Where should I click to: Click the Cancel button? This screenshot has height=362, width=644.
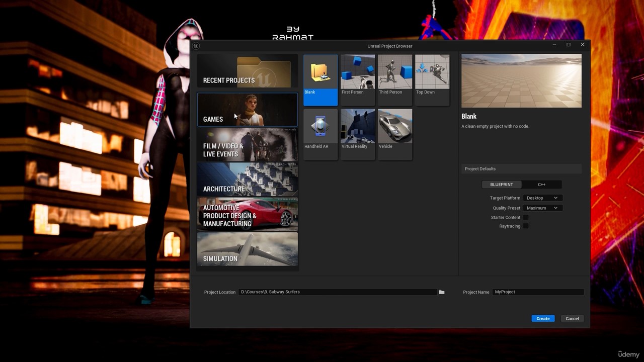coord(572,318)
